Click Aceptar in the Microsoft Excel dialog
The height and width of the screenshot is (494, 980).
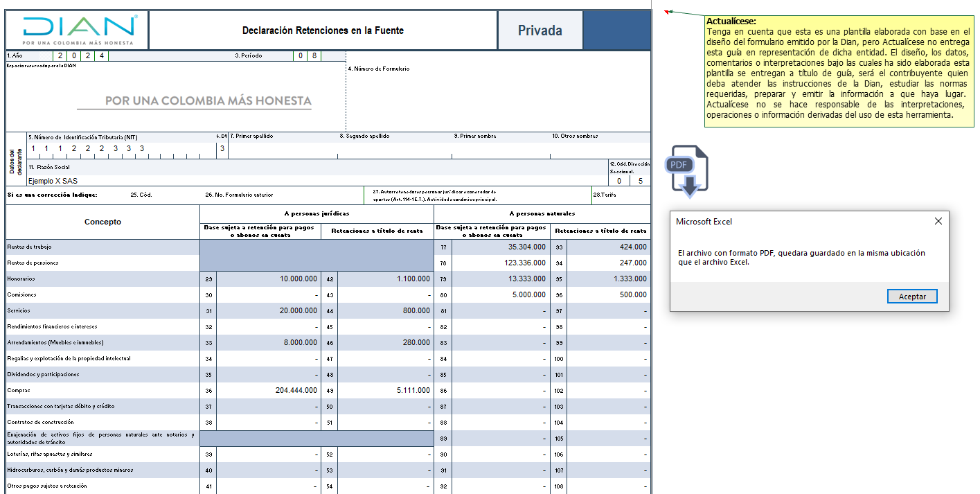pyautogui.click(x=912, y=297)
